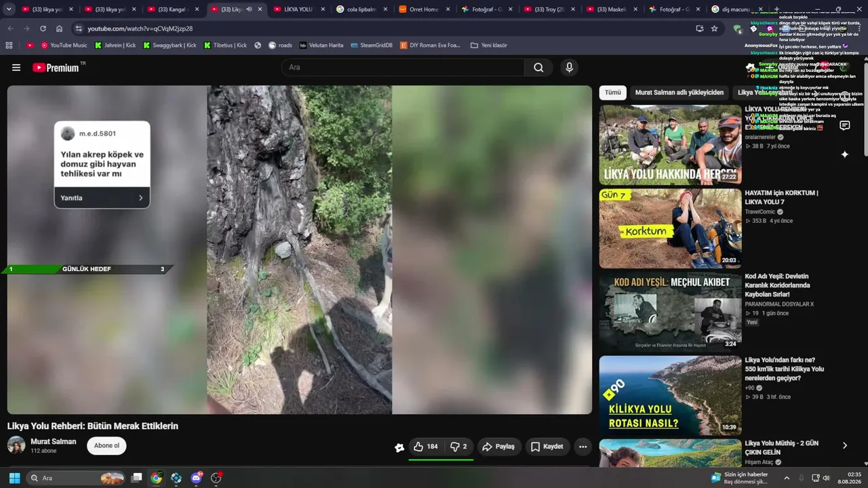This screenshot has height=488, width=868.
Task: Show hidden system tray icons chevron
Action: point(787,478)
